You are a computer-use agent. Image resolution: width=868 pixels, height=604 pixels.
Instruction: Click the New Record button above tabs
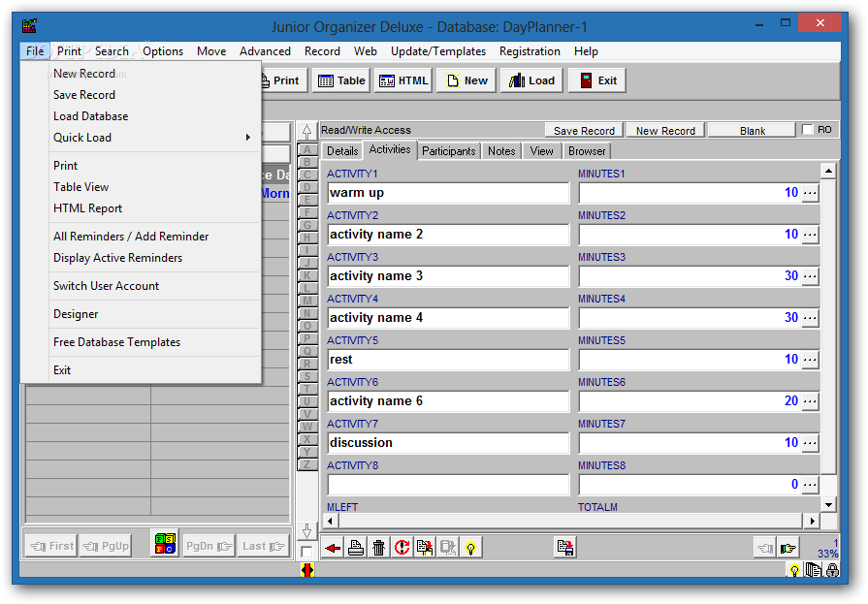(665, 131)
